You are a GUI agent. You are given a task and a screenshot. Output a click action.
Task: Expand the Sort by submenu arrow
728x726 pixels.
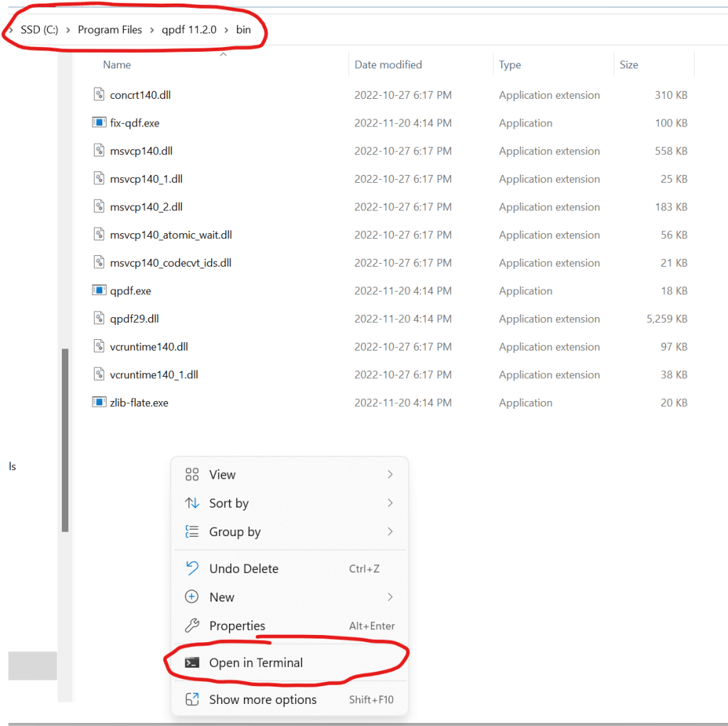(x=390, y=503)
